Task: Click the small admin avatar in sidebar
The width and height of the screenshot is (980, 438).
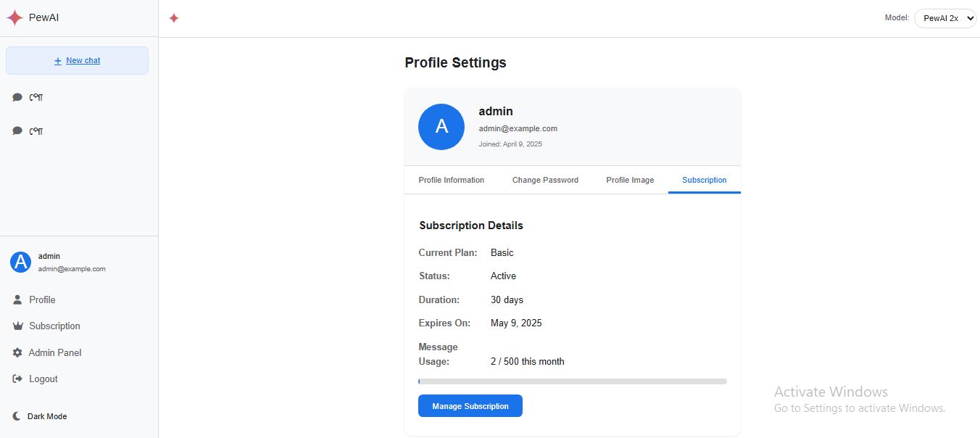Action: click(x=20, y=263)
